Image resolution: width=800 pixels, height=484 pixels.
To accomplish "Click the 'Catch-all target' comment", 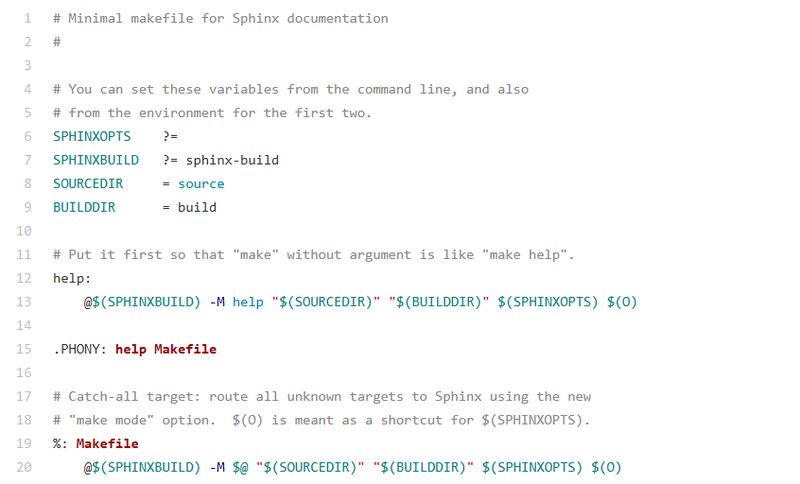I will tap(322, 396).
